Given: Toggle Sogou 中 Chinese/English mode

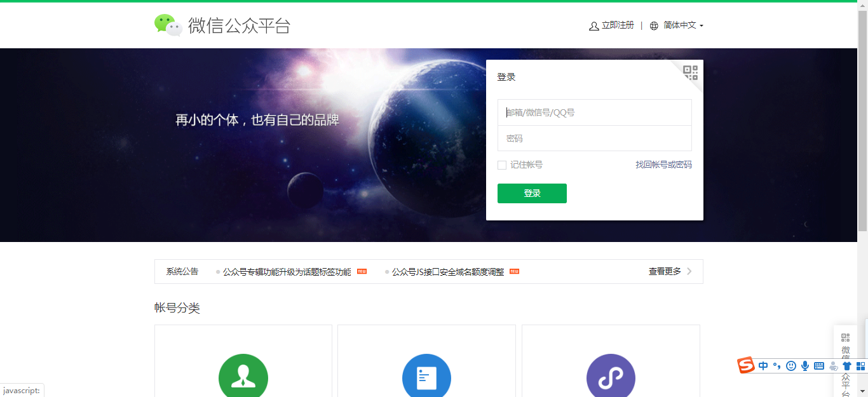Looking at the screenshot, I should pos(763,366).
